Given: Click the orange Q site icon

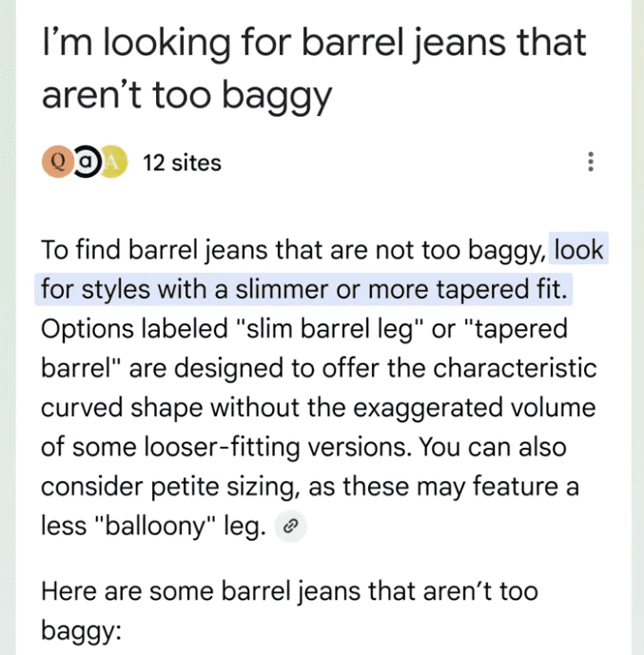Looking at the screenshot, I should (57, 162).
